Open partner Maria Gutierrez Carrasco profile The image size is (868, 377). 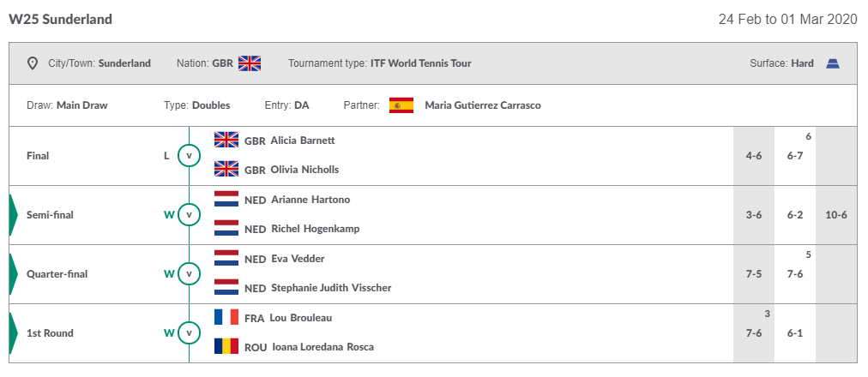(x=483, y=105)
